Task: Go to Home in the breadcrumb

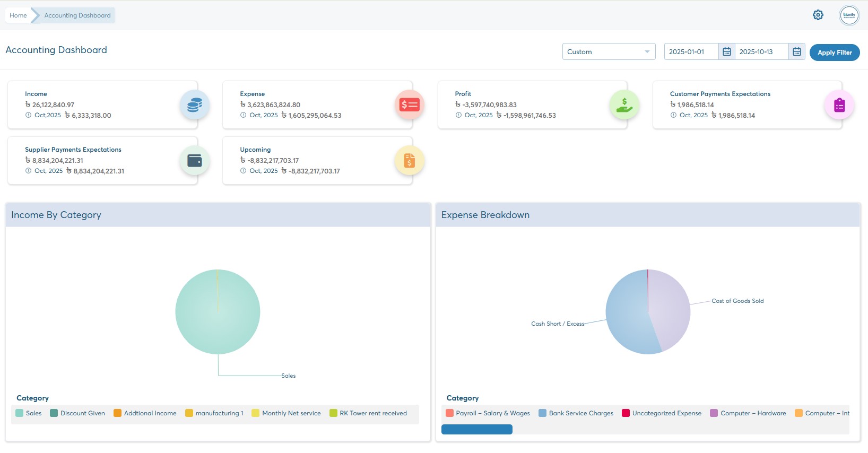Action: tap(18, 15)
